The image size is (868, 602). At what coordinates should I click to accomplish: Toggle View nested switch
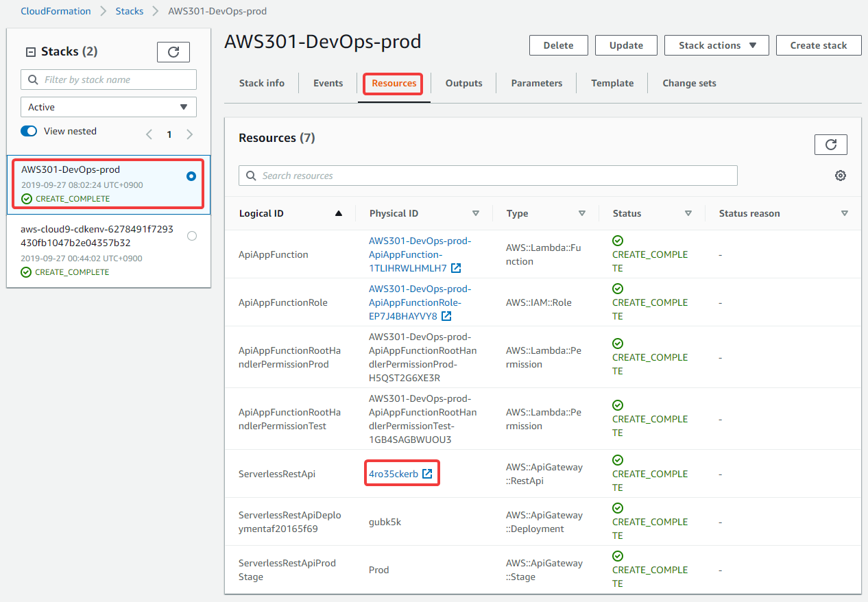point(29,131)
